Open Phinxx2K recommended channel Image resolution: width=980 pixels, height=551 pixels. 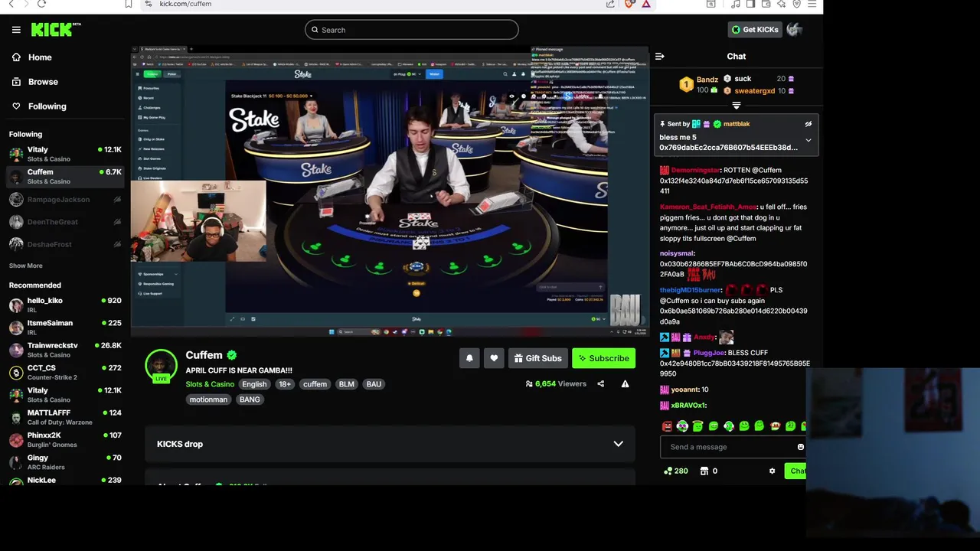65,439
